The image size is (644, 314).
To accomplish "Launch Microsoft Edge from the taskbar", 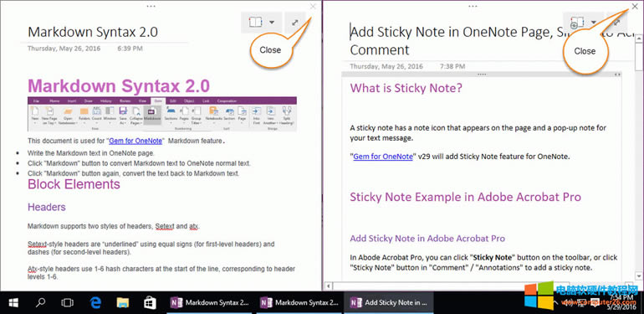I will pyautogui.click(x=95, y=303).
